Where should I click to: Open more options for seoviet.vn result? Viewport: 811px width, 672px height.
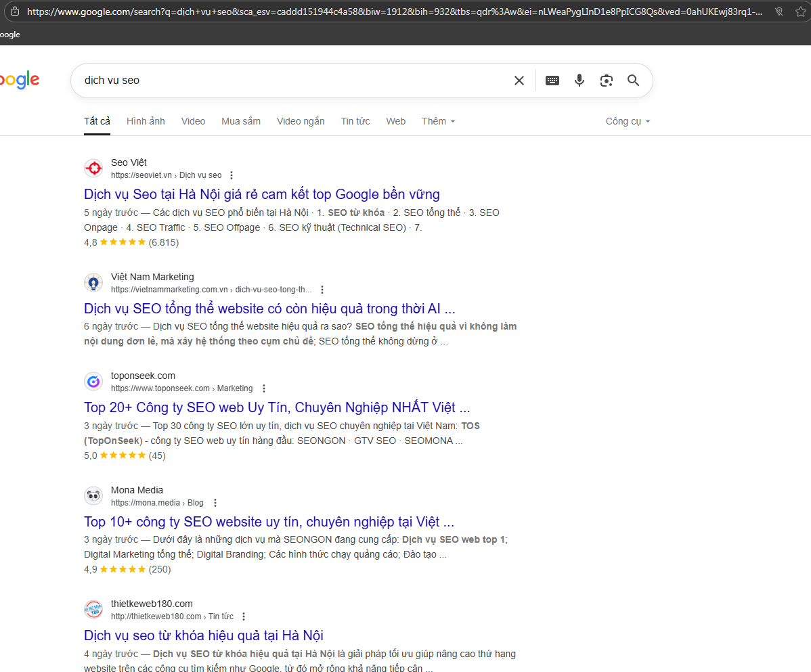point(232,175)
